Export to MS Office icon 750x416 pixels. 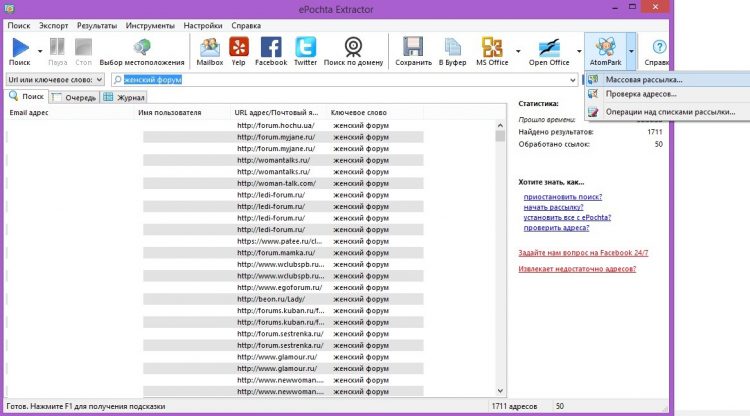tap(492, 47)
